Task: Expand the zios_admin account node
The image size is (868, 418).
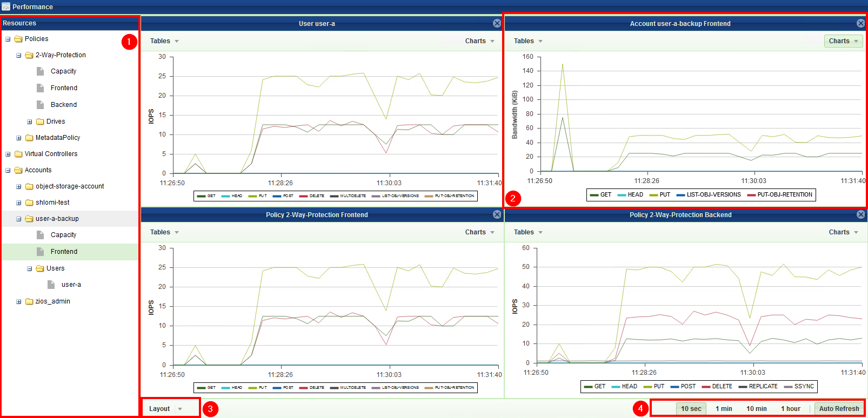Action: [x=18, y=301]
